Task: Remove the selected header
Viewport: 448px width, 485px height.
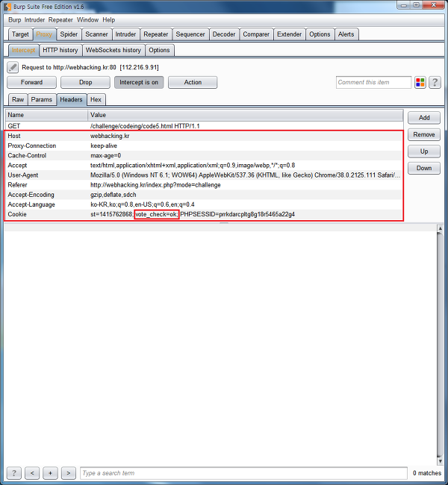Action: [424, 134]
